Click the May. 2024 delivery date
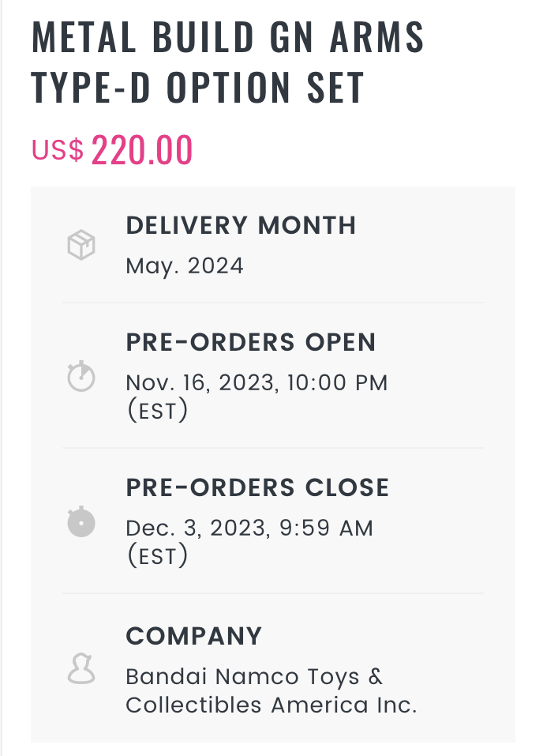The width and height of the screenshot is (543, 756). tap(185, 266)
